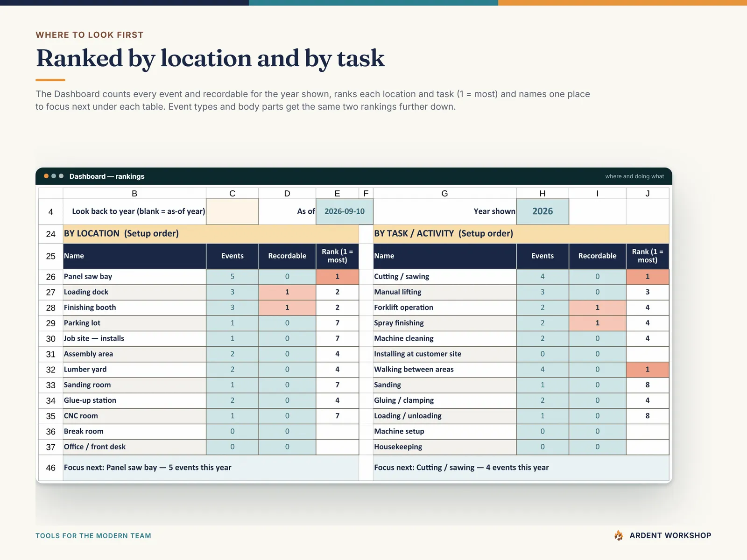Image resolution: width=747 pixels, height=560 pixels.
Task: Select the look-back year input cell
Action: [232, 211]
